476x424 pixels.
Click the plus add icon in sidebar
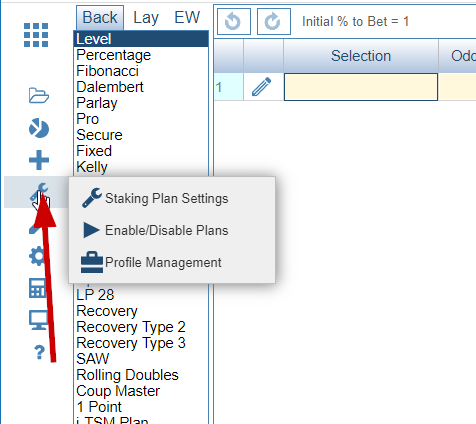tap(39, 160)
